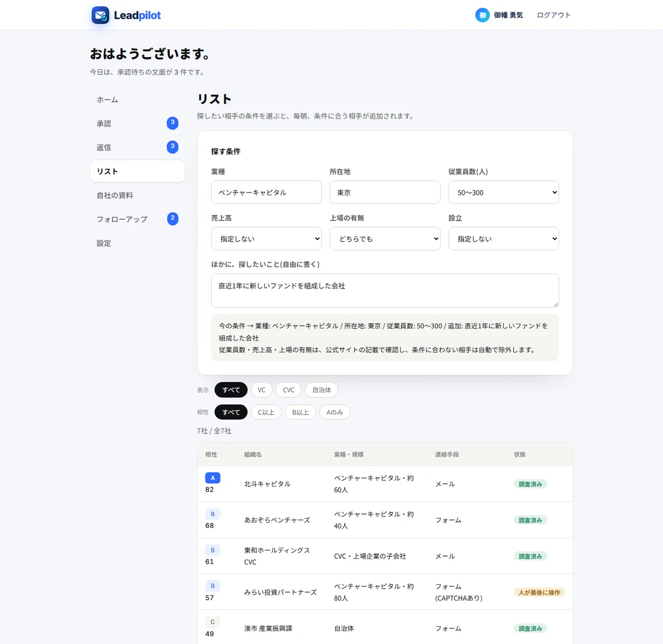Open the あおぞらベンチャーズ row
Screen dimensions: 663x644
tap(385, 520)
